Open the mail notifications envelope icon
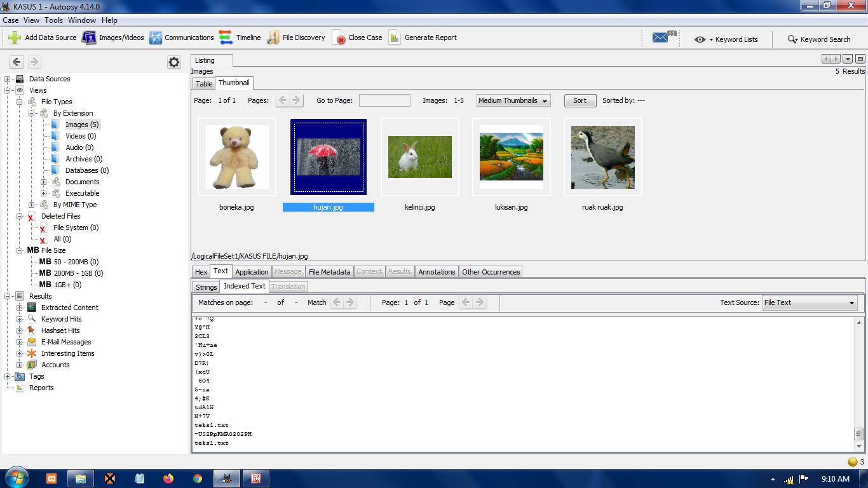Screen dimensions: 868x488 coord(661,38)
